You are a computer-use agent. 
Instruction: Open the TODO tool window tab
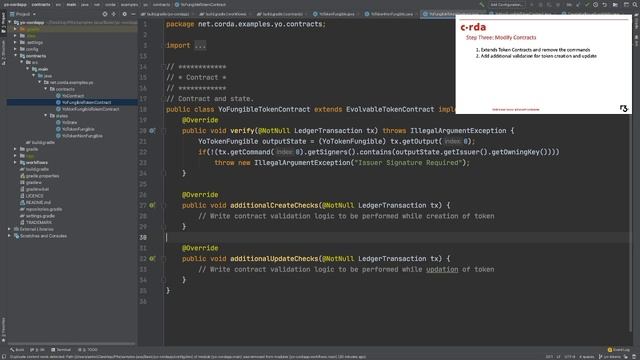[x=88, y=350]
